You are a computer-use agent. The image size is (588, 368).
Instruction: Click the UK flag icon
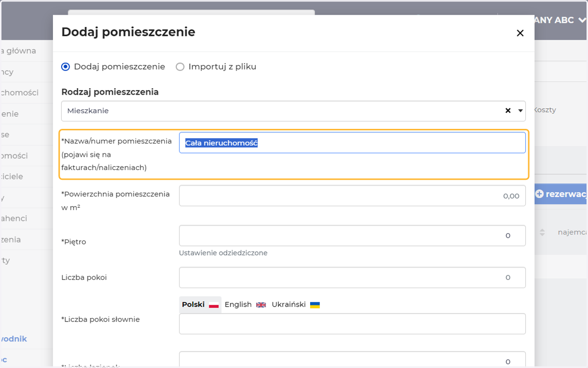(x=261, y=305)
